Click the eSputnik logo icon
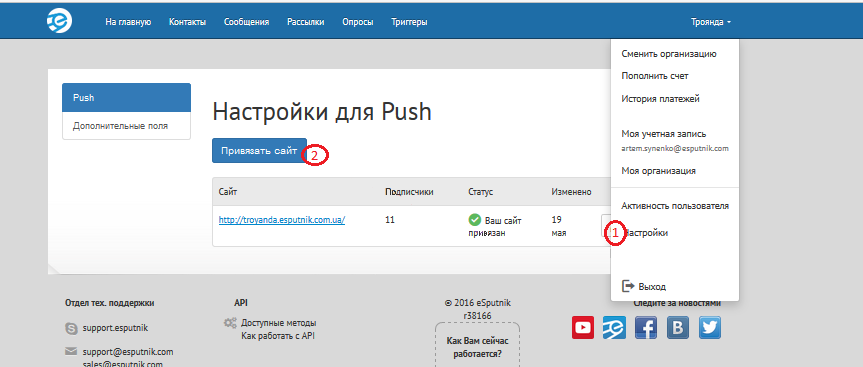863x367 pixels. click(59, 21)
